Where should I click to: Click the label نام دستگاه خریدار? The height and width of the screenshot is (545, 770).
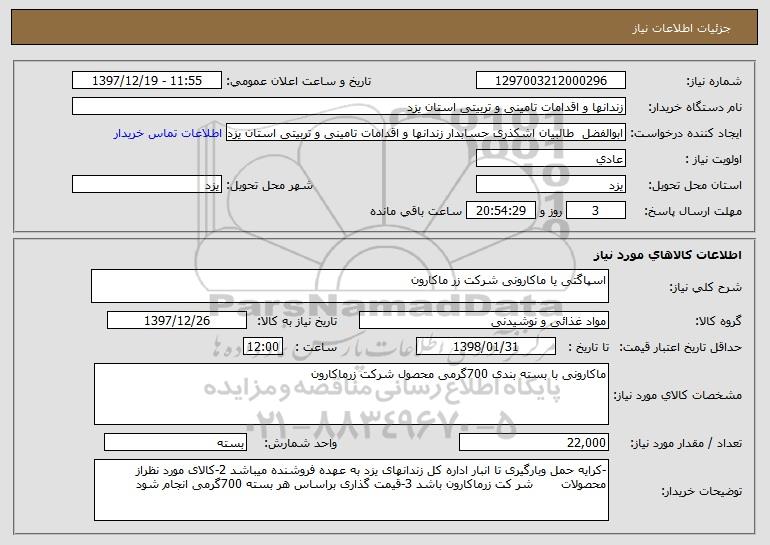(x=695, y=108)
